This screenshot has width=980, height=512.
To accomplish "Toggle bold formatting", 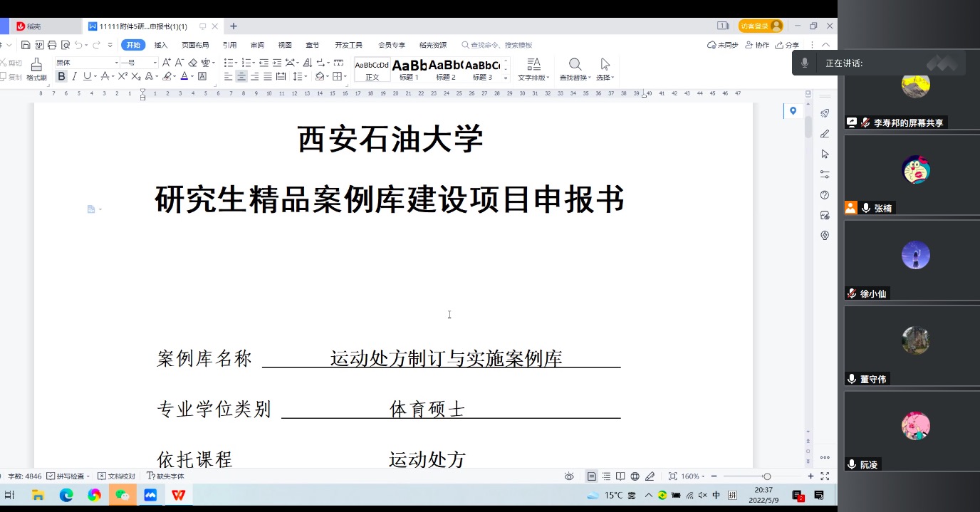I will pyautogui.click(x=61, y=76).
